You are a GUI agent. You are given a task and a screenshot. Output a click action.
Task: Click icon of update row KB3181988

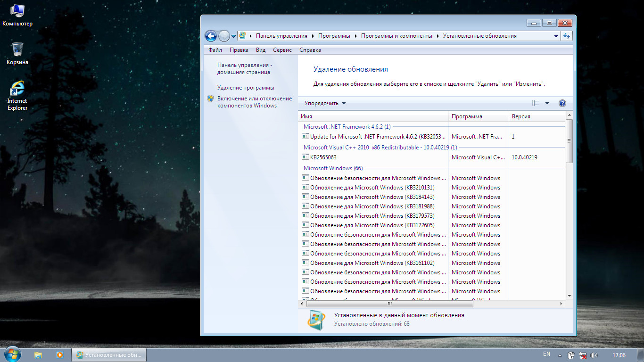pyautogui.click(x=305, y=206)
